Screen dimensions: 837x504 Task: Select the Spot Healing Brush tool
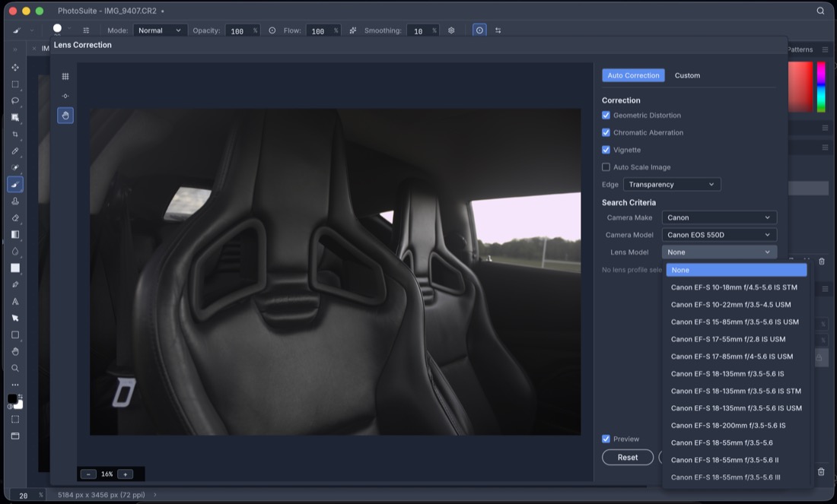pos(15,167)
